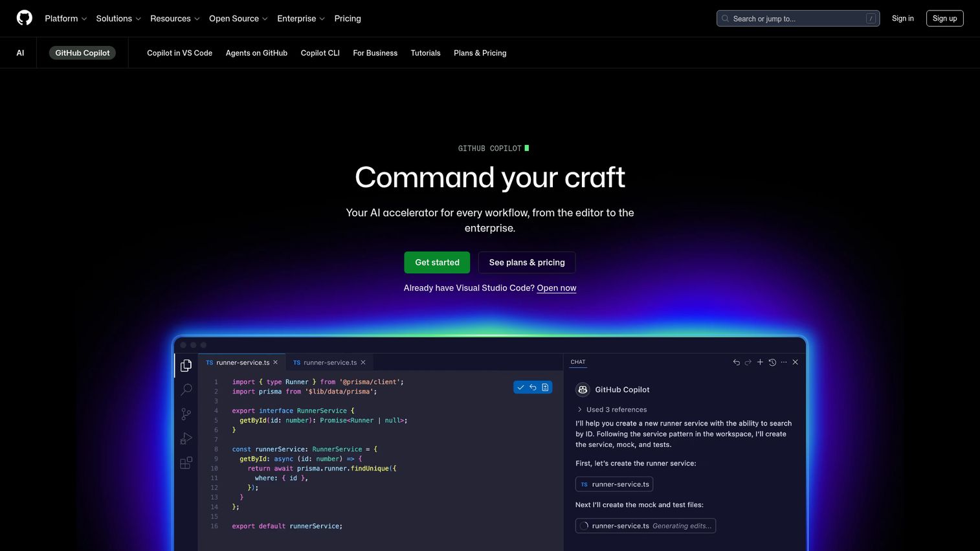Close the second runner-service.ts tab
The image size is (980, 551).
click(x=363, y=363)
